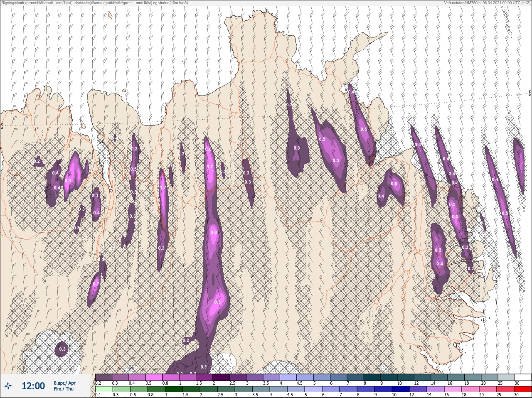This screenshot has width=532, height=398.
Task: Click the '0.8' value on the central precipitation band
Action: pyautogui.click(x=214, y=232)
